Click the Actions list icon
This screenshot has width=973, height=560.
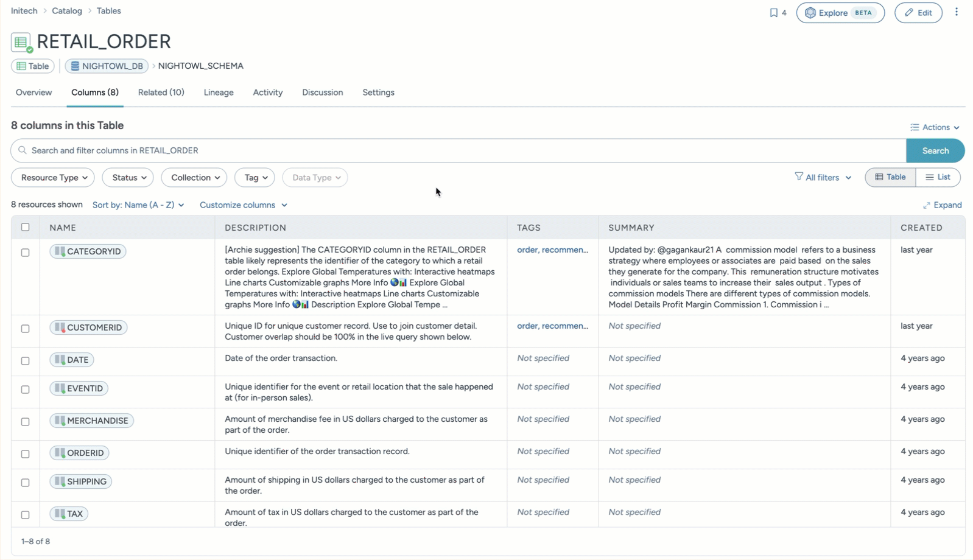click(915, 127)
